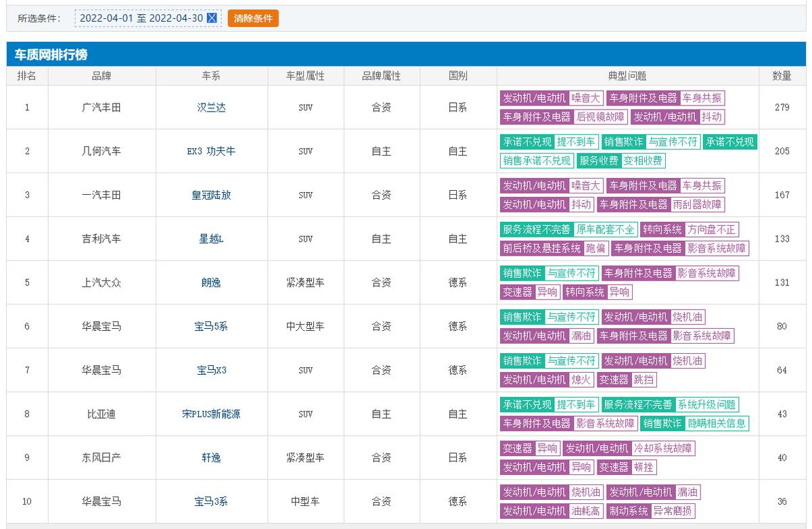
Task: Open the EX3 功夫牛 series link
Action: 211,152
